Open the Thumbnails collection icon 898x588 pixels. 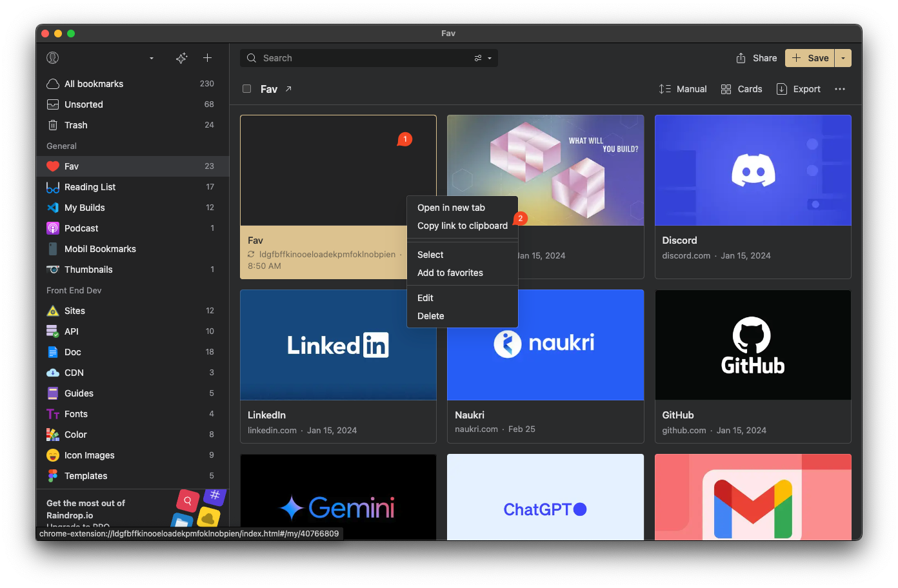53,269
